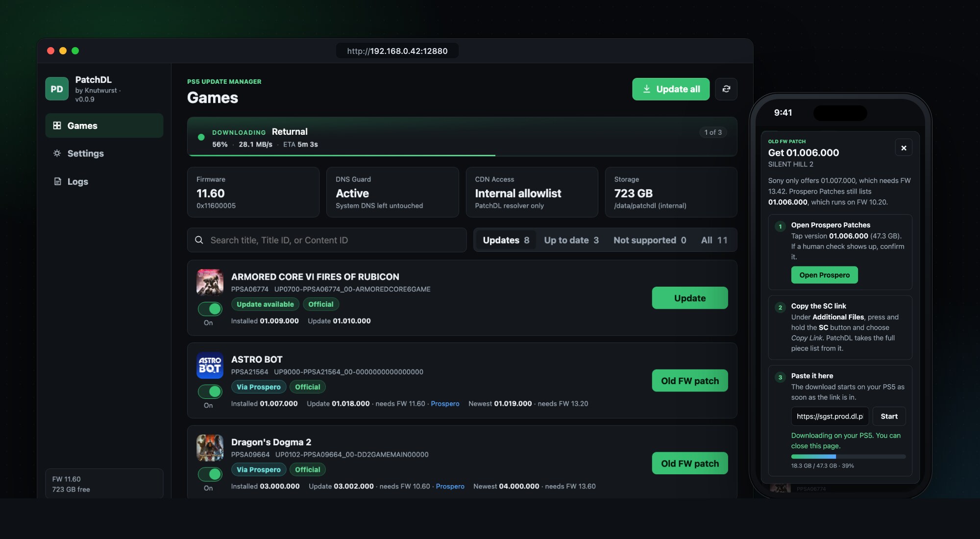Click the Returnal download title
The image size is (980, 539).
290,132
